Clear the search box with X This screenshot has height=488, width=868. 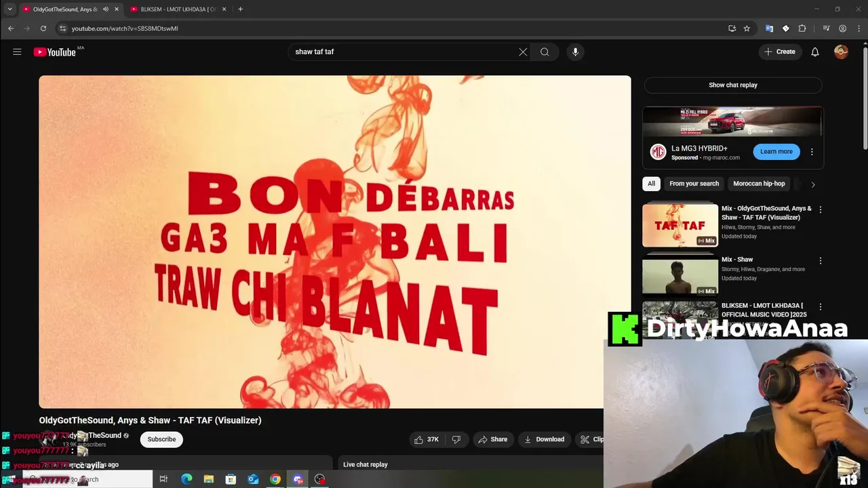tap(523, 52)
